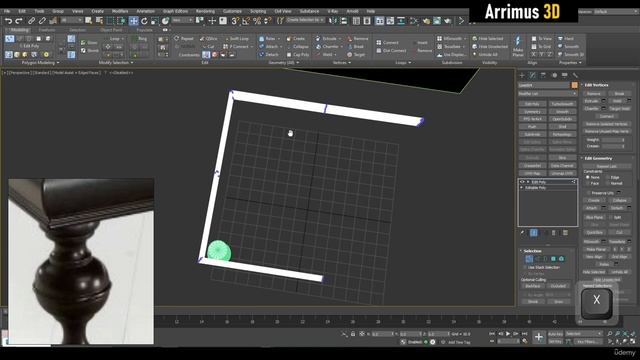The image size is (640, 360).
Task: Expand the Polygon Modeling ribbon panel
Action: click(40, 63)
